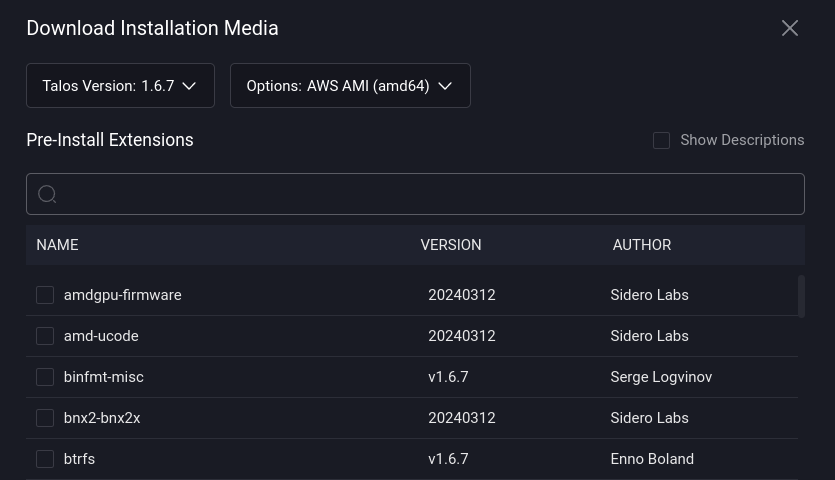Open the Talos Version dropdown

pyautogui.click(x=120, y=86)
